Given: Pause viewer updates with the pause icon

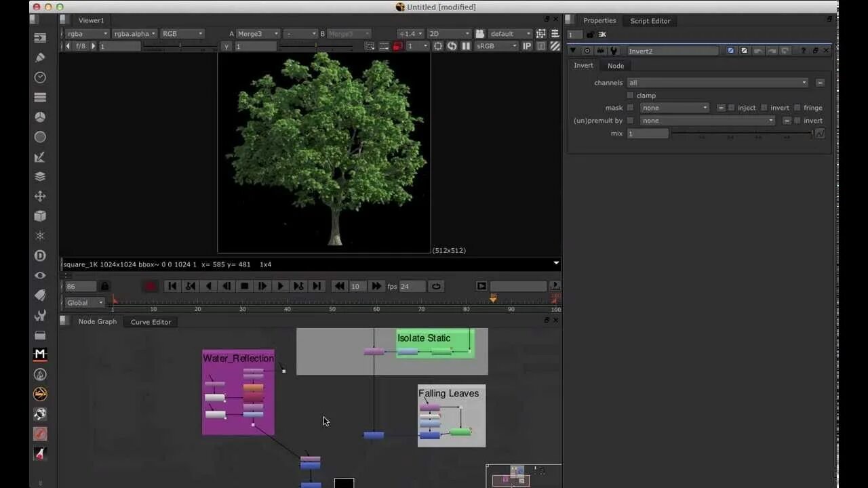Looking at the screenshot, I should pos(466,46).
